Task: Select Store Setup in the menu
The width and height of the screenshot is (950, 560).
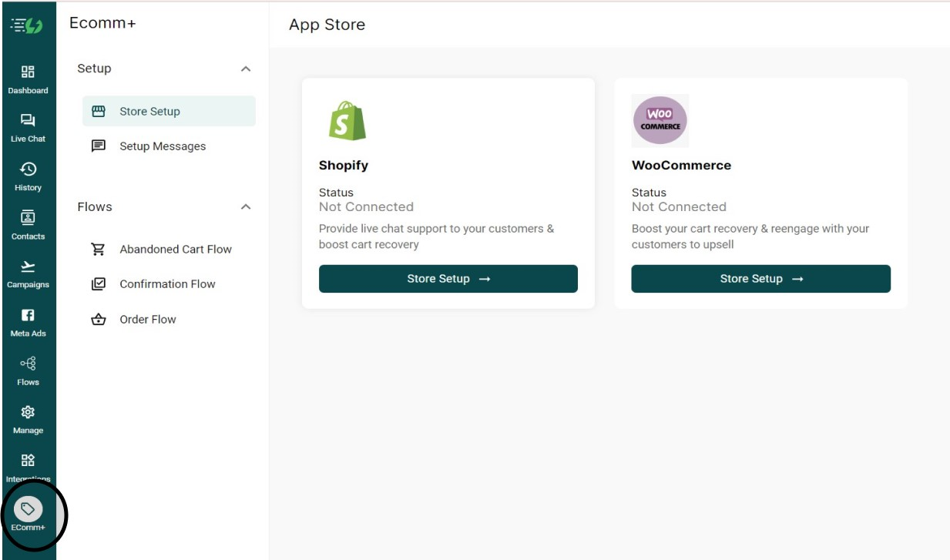Action: click(169, 111)
